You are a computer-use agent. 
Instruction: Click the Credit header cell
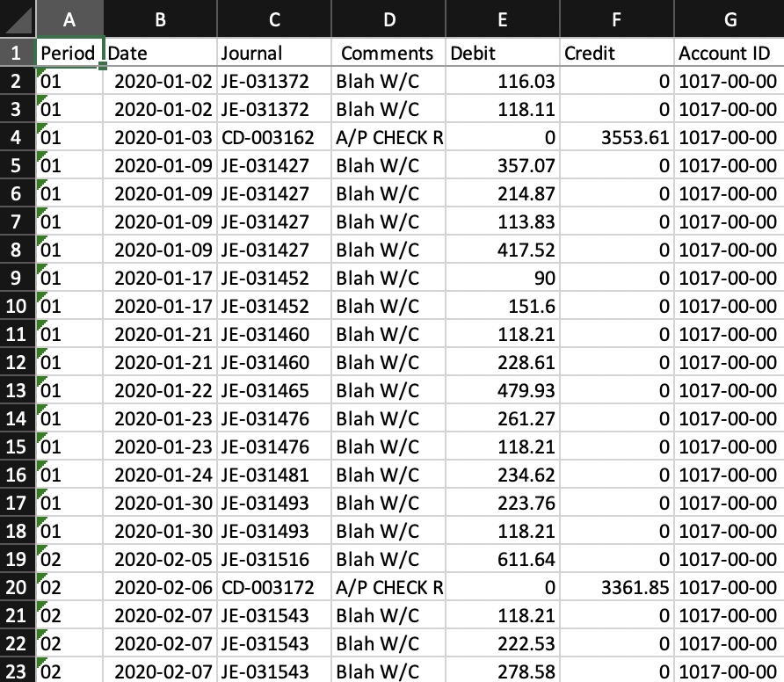616,52
